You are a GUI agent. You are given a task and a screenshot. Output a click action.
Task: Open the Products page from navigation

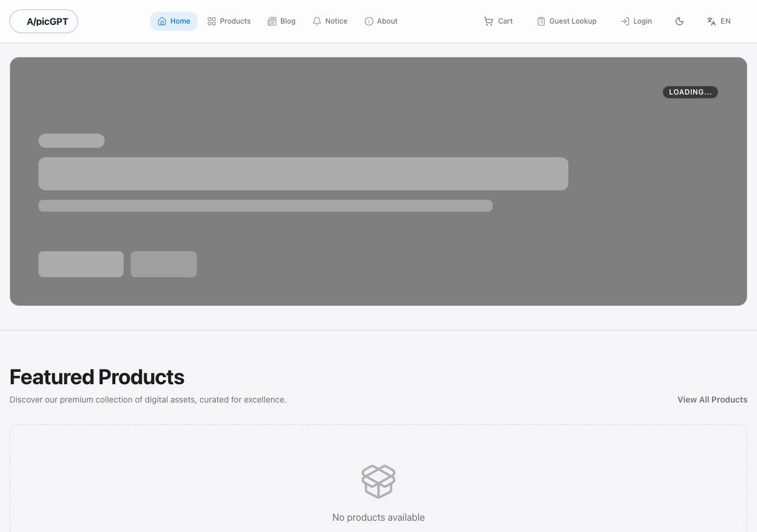click(229, 21)
